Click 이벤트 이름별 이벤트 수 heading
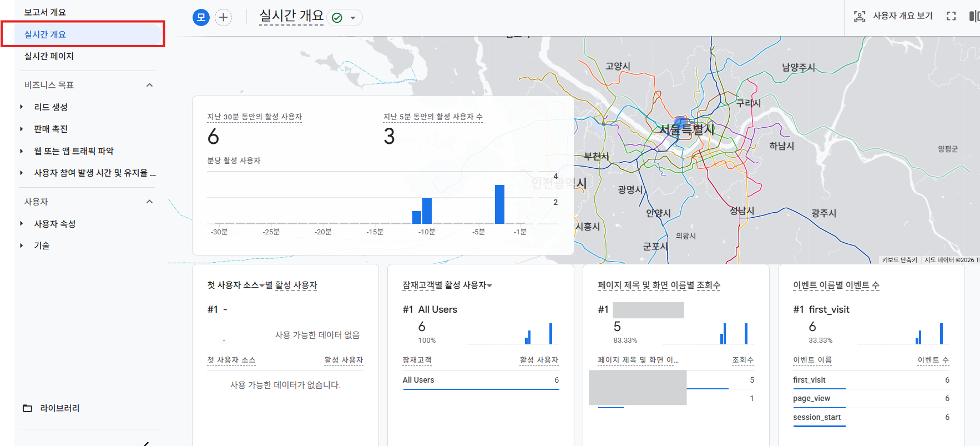The width and height of the screenshot is (980, 446). [x=836, y=285]
